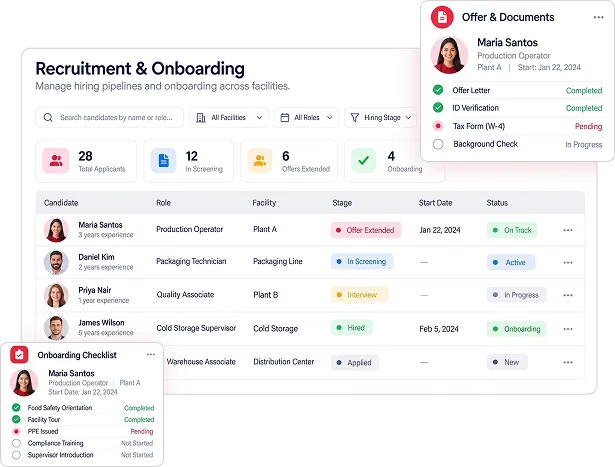This screenshot has width=615, height=467.
Task: Open row options for Warehouse Associate row
Action: tap(568, 362)
